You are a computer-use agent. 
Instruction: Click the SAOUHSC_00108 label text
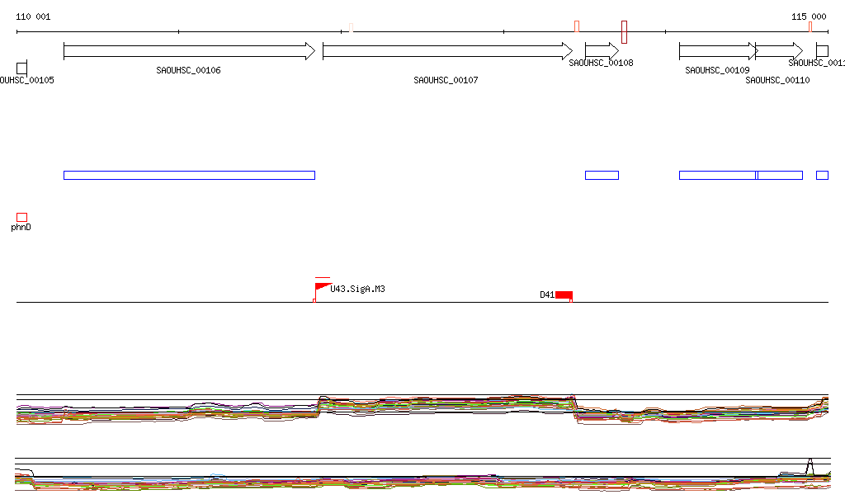(601, 63)
